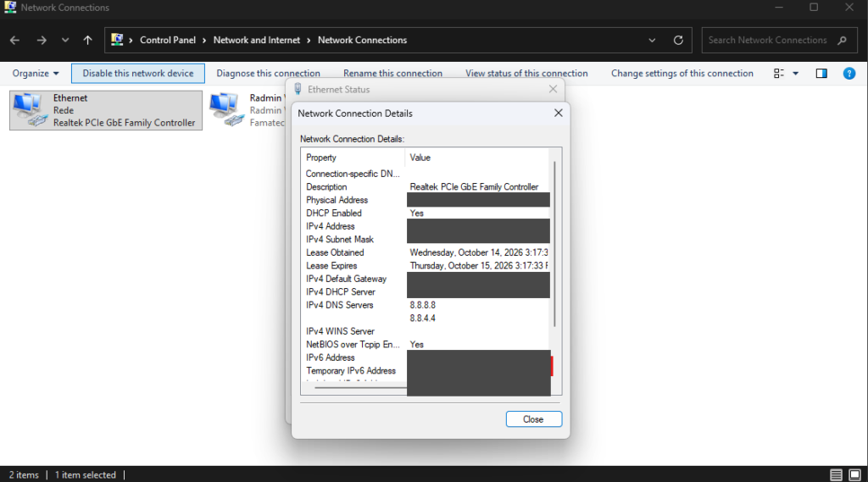
Task: Disable this network device
Action: tap(138, 73)
